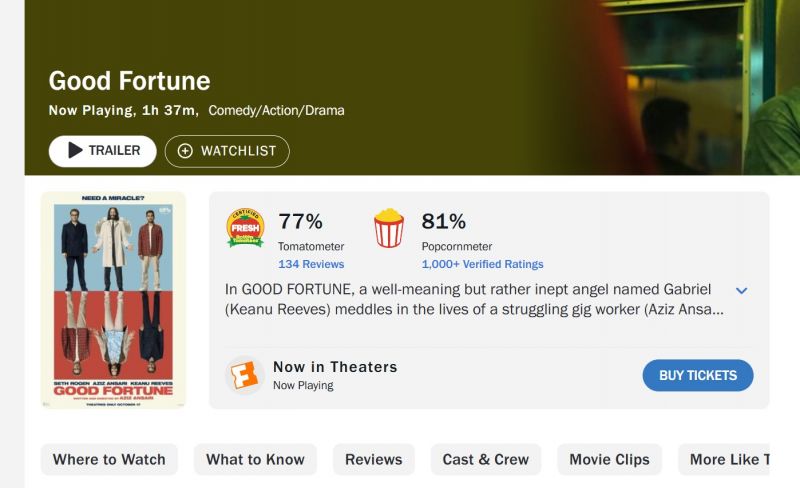Expand the movie synopsis with the chevron
The height and width of the screenshot is (488, 800).
(x=741, y=290)
